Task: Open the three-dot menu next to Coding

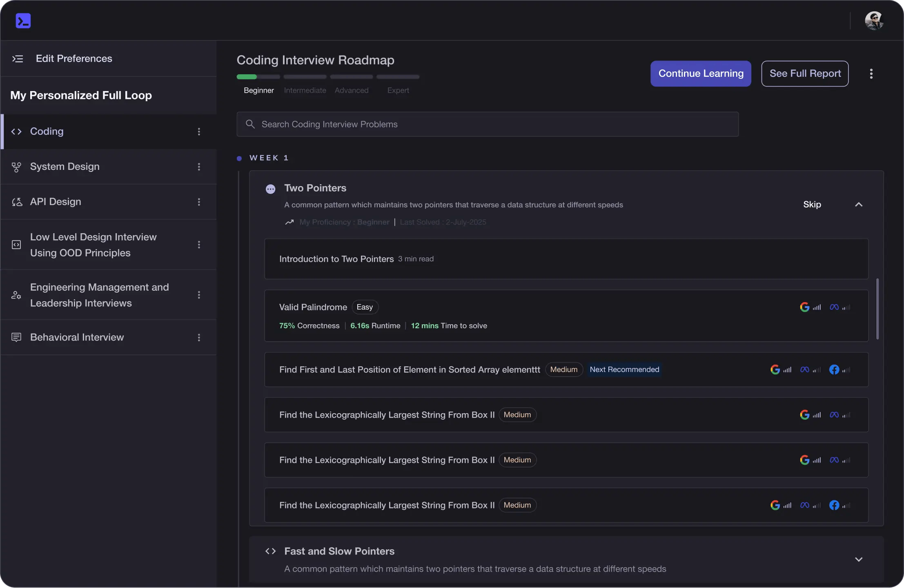Action: (x=199, y=131)
